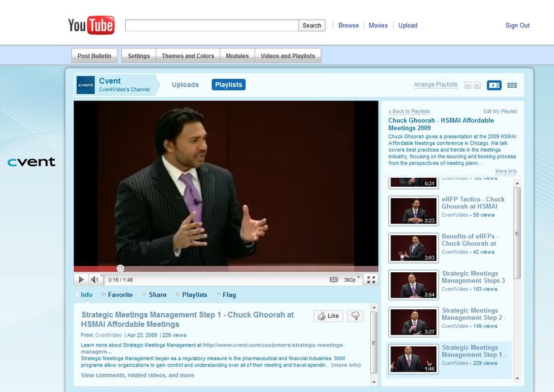Click Share below the video

click(x=158, y=294)
